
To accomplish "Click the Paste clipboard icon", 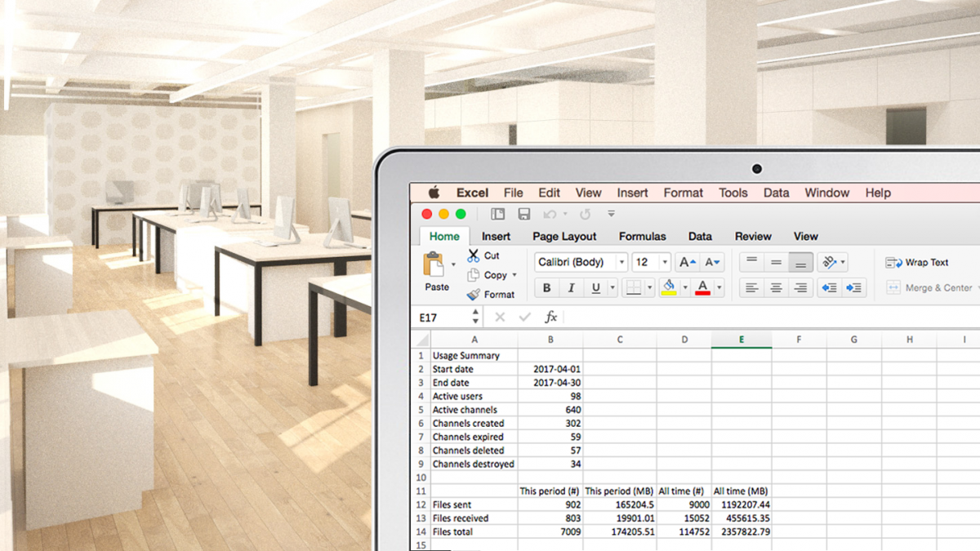I will tap(433, 264).
